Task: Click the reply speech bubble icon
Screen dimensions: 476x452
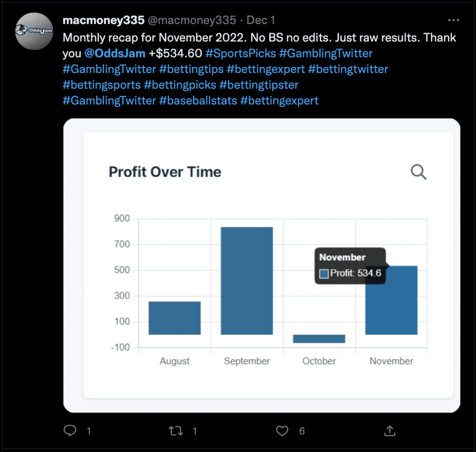Action: 70,431
